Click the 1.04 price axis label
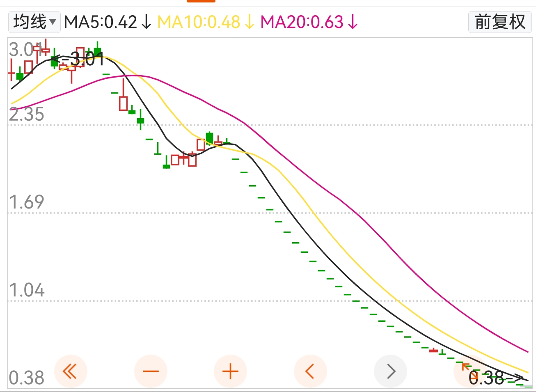This screenshot has height=392, width=536. coord(27,290)
